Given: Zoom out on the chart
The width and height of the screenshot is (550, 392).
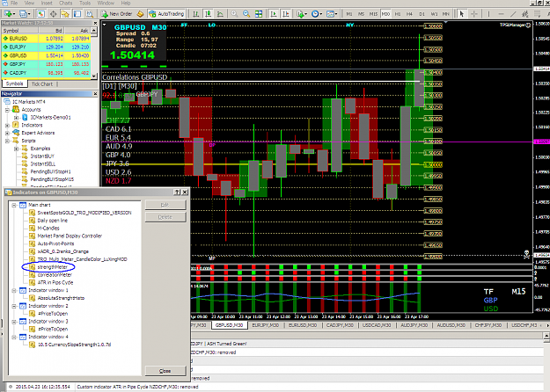Looking at the screenshot, I should 246,14.
